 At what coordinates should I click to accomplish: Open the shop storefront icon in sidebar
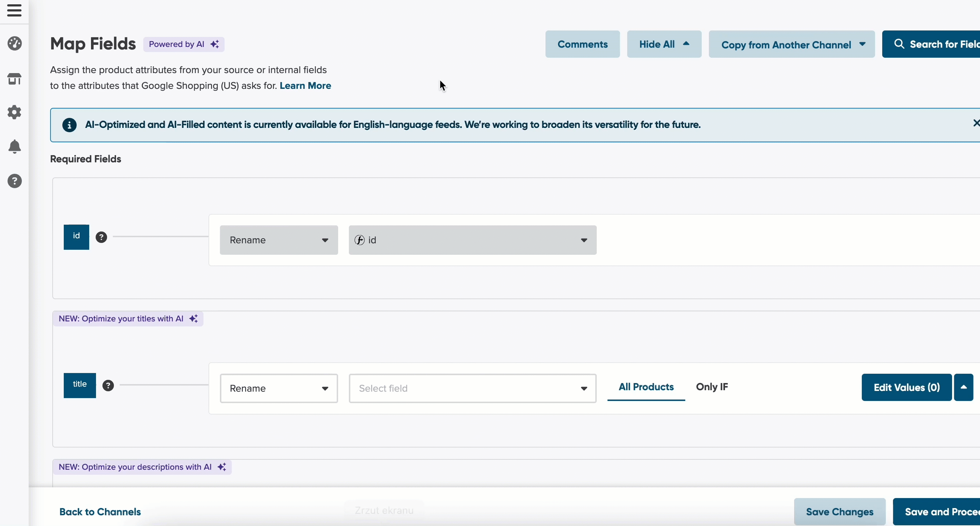click(14, 79)
